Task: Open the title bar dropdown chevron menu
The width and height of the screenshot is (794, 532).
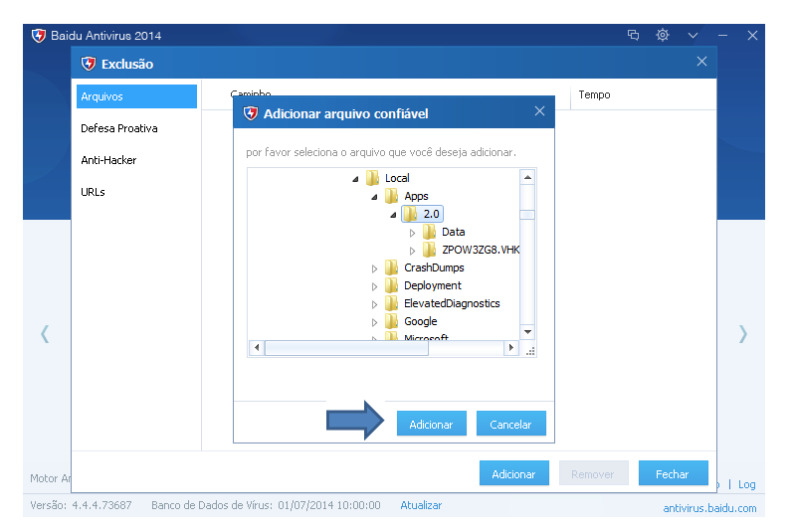Action: click(x=693, y=36)
